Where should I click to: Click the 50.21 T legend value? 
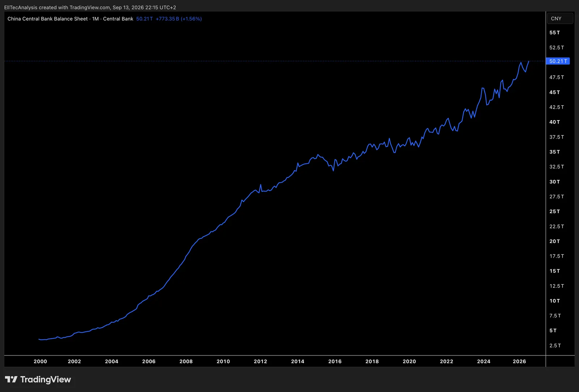tap(144, 19)
